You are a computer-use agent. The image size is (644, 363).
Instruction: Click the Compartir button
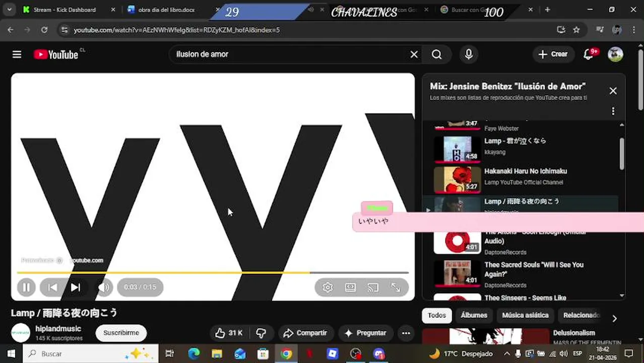[305, 333]
